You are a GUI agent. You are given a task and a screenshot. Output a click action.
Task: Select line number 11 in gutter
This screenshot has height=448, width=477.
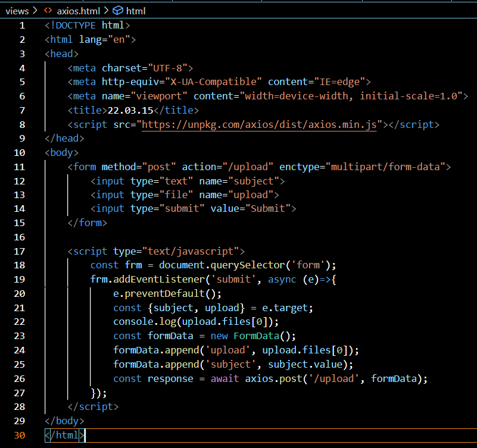[x=19, y=167]
